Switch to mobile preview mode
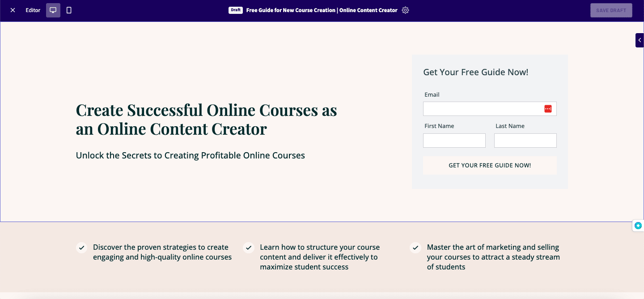 tap(68, 10)
